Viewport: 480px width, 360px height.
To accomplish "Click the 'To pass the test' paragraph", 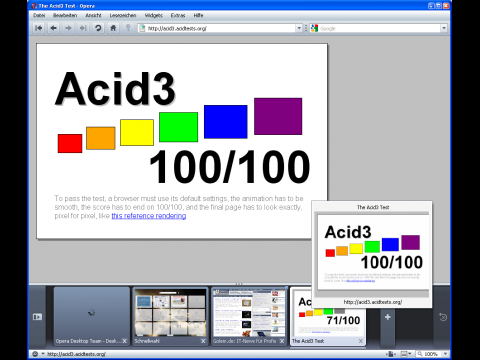I will point(179,207).
